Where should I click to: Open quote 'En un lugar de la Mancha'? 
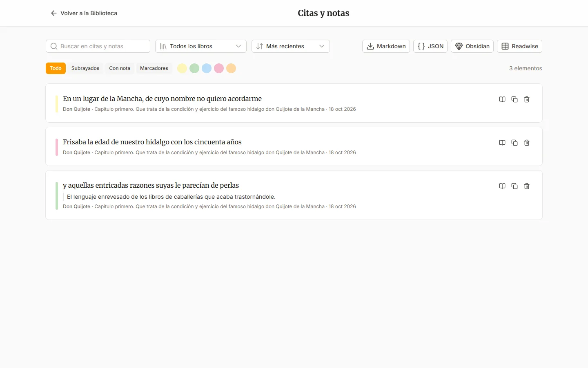pyautogui.click(x=162, y=99)
